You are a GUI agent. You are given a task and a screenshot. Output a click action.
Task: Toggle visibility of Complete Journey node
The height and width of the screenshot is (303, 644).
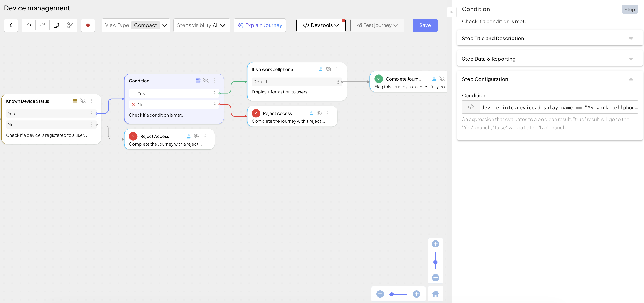pyautogui.click(x=442, y=79)
